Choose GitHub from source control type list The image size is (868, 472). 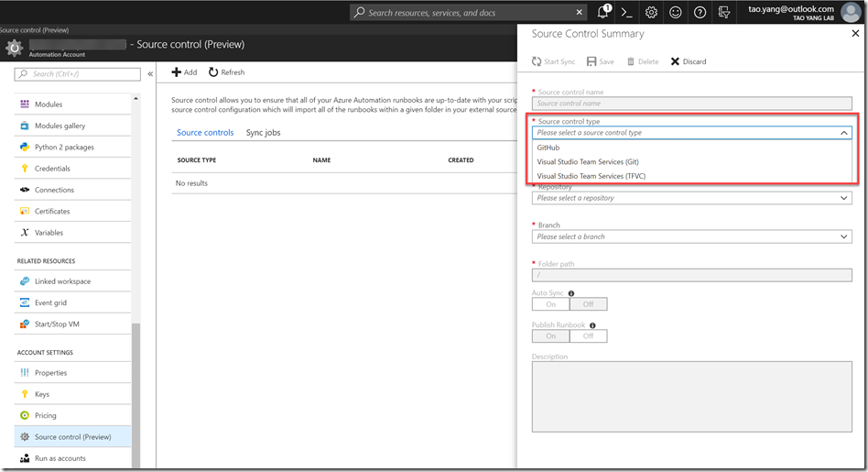pos(691,148)
